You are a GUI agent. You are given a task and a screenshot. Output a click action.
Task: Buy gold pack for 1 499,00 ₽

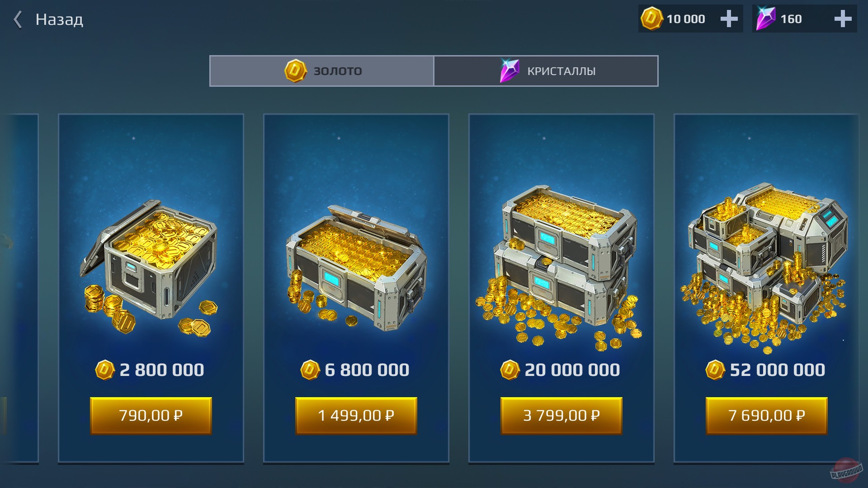[356, 416]
